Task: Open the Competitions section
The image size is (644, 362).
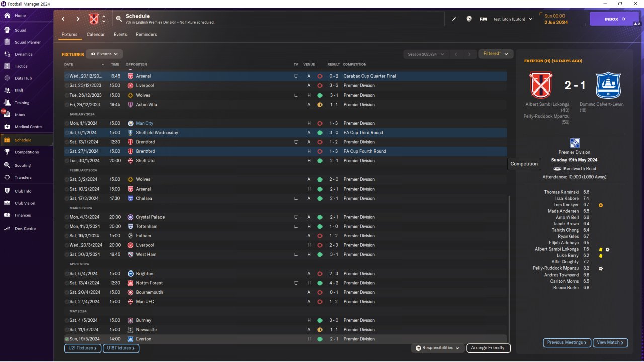Action: coord(27,152)
